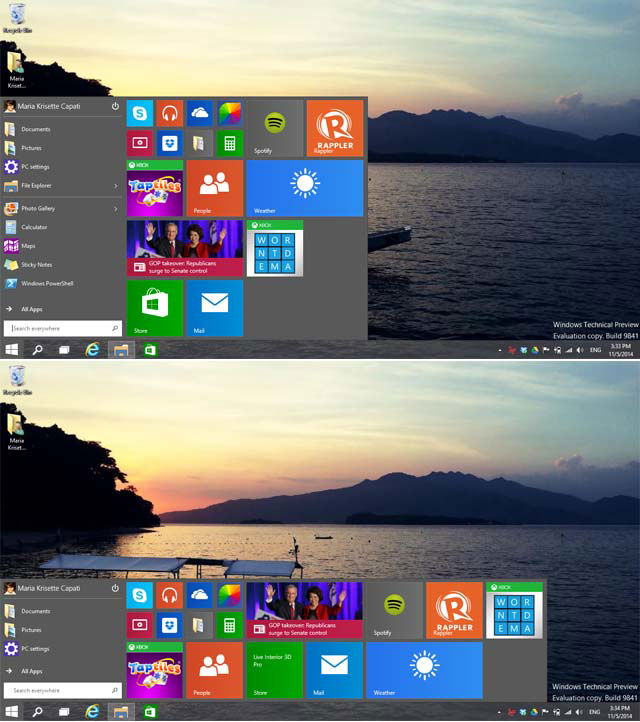Viewport: 640px width, 722px height.
Task: Open the Dropbox tile in the wide Start menu
Action: (169, 625)
